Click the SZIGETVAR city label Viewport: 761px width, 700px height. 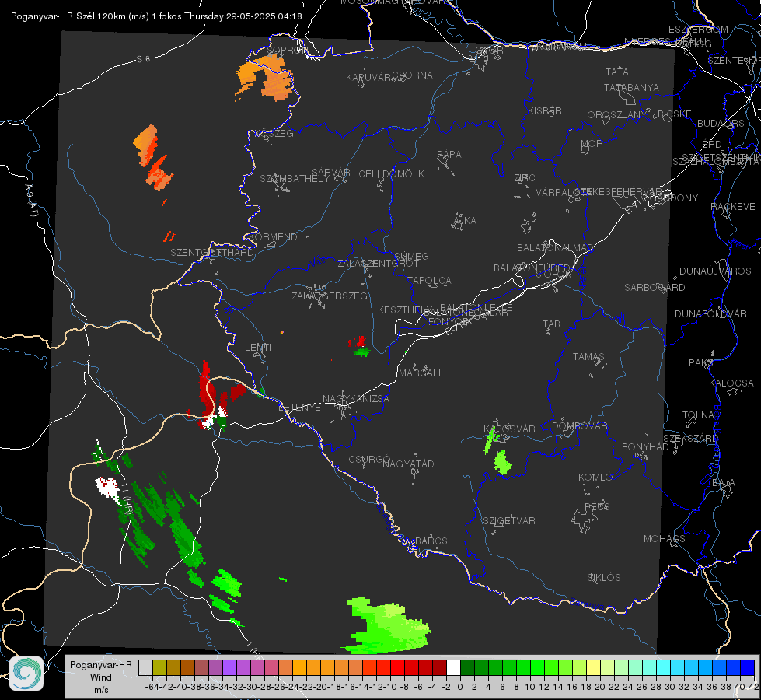tap(509, 520)
